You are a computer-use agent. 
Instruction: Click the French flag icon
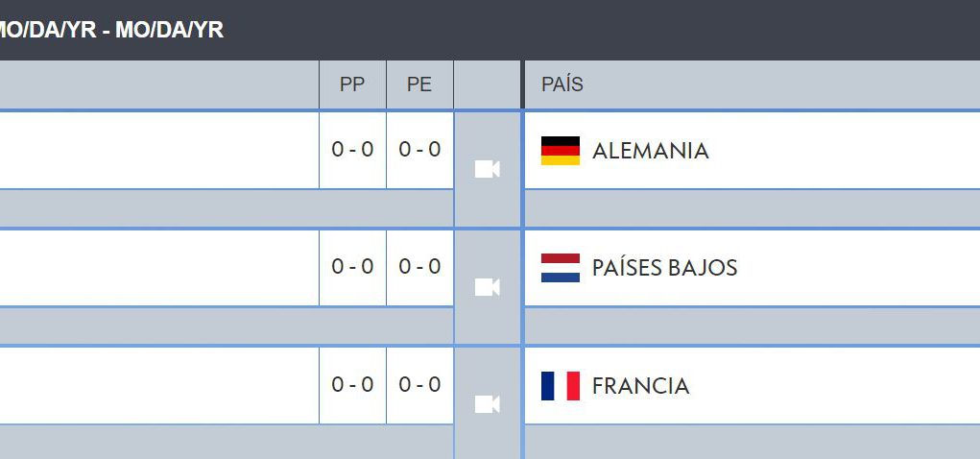click(x=561, y=386)
